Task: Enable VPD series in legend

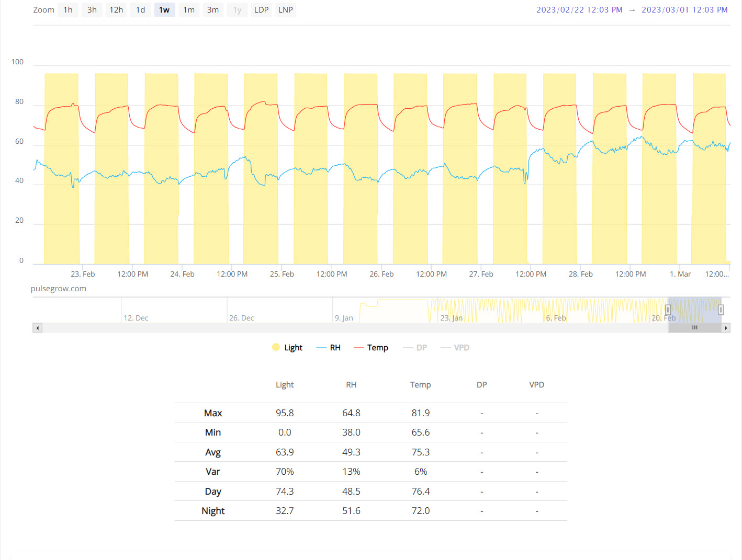Action: coord(455,348)
